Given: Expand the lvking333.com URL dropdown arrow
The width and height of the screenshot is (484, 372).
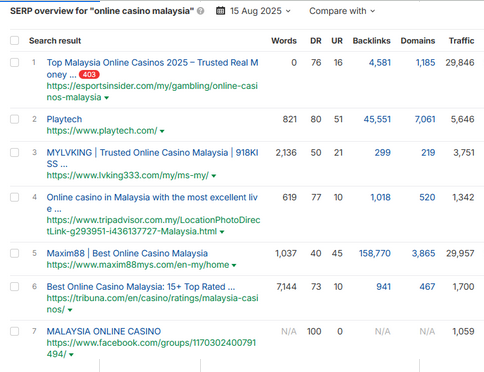Looking at the screenshot, I should tap(214, 176).
